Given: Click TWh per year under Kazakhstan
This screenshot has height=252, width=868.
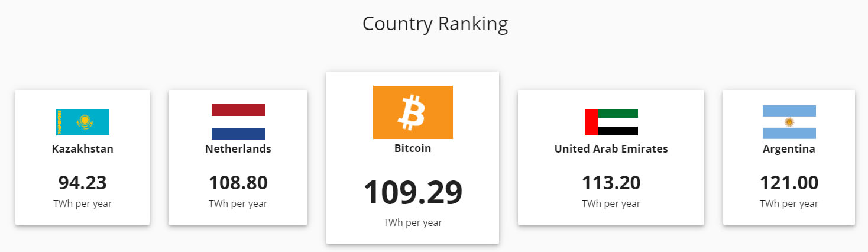Looking at the screenshot, I should coord(83,204).
